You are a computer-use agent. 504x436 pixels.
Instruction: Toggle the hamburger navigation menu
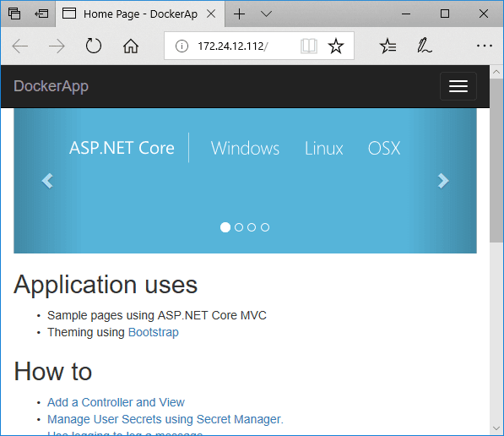pyautogui.click(x=458, y=86)
